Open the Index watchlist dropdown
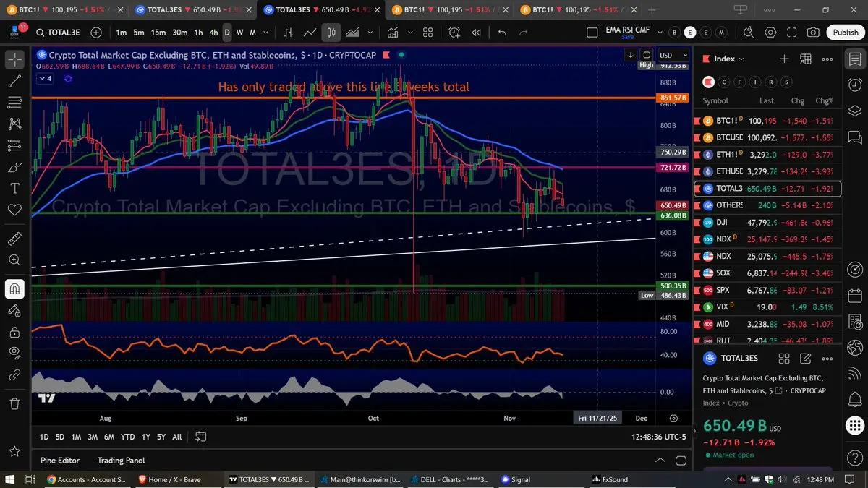 click(x=729, y=59)
